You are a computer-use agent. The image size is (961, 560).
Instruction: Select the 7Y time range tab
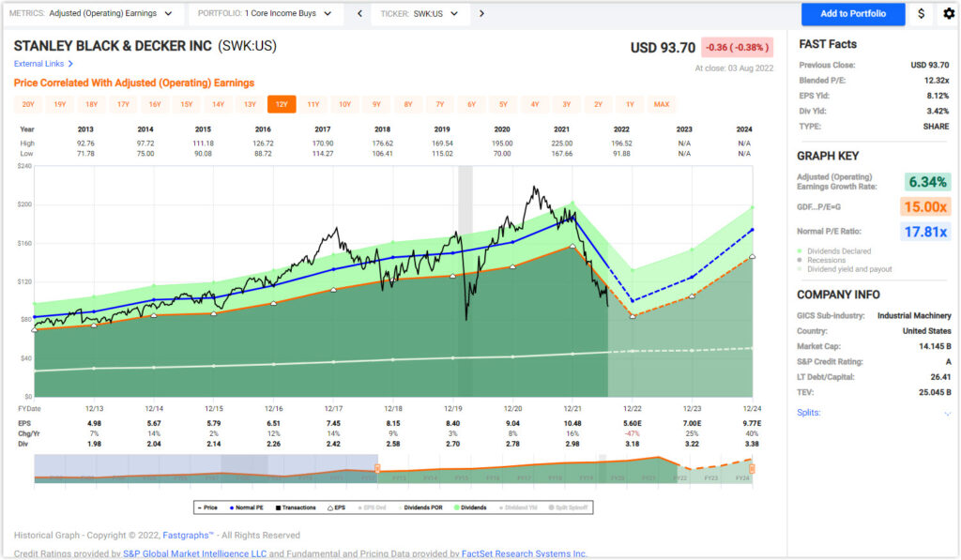point(439,104)
